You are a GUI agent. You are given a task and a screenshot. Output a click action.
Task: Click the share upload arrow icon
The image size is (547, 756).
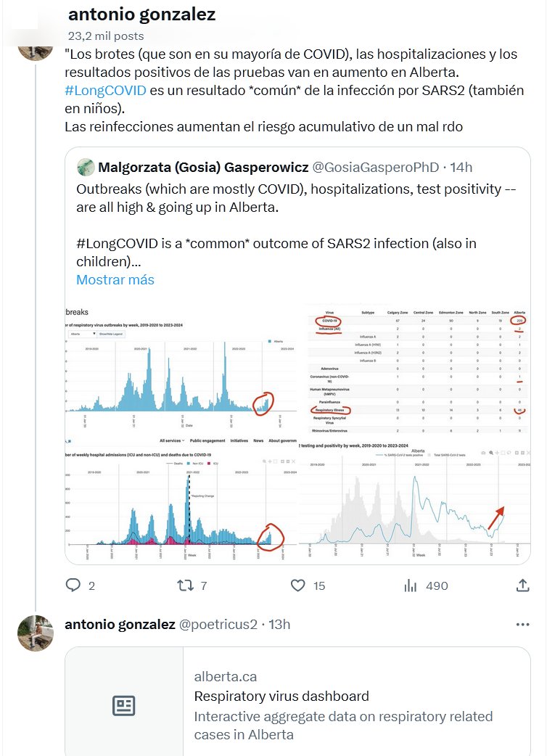[522, 585]
